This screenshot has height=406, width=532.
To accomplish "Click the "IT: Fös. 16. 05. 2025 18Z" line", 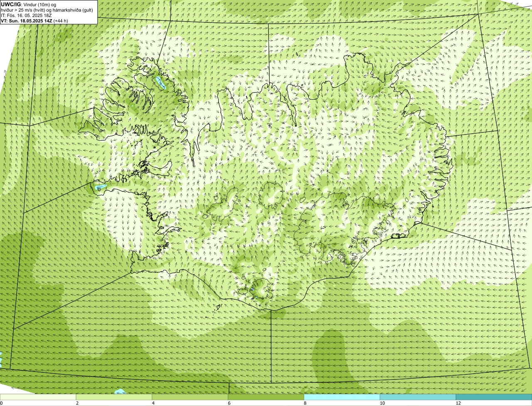I will pyautogui.click(x=26, y=15).
